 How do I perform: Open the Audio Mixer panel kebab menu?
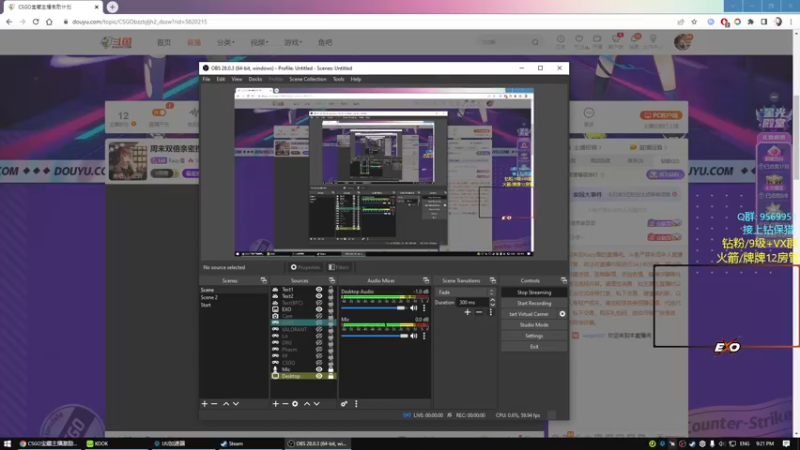[356, 404]
